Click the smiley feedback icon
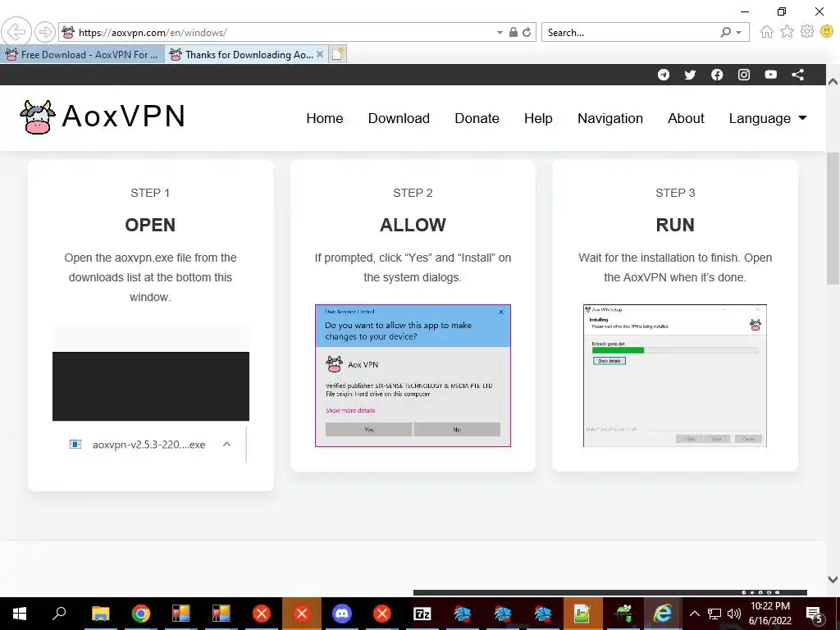The image size is (840, 630). tap(827, 32)
